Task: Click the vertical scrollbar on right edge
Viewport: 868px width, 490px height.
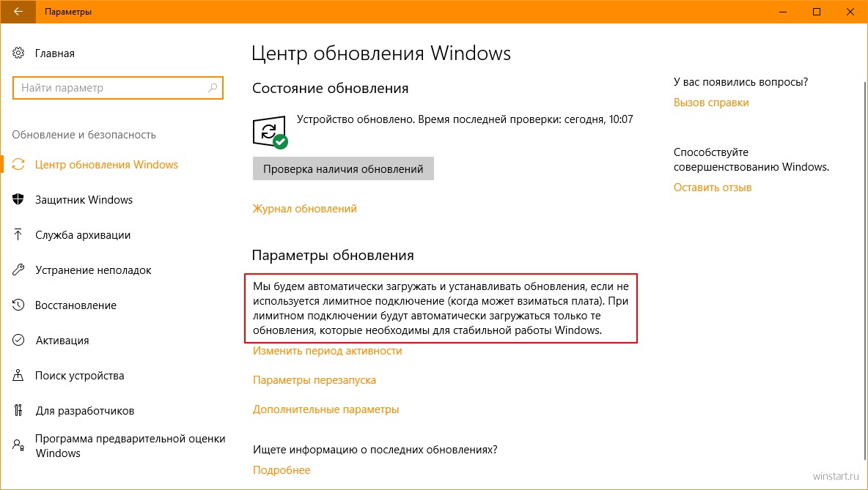Action: [864, 271]
